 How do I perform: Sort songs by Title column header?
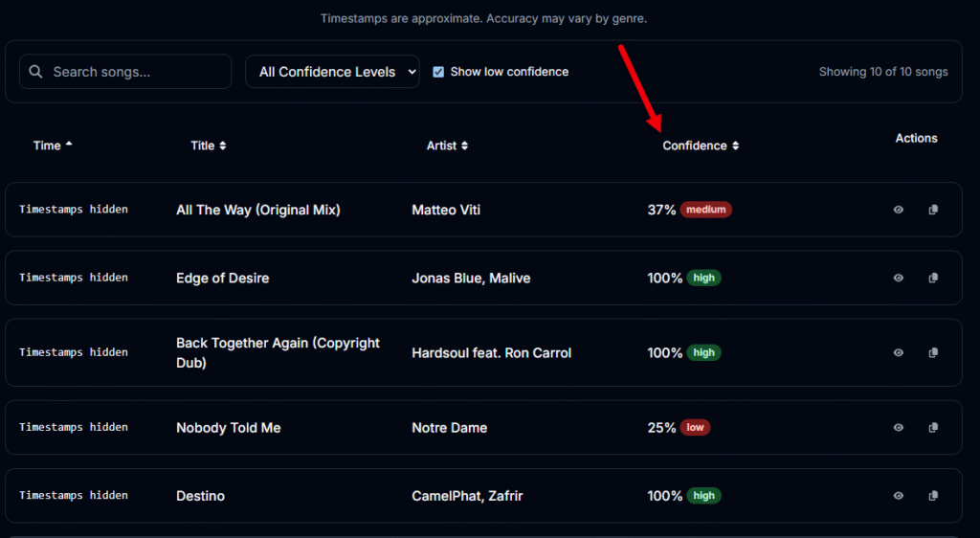pos(208,146)
